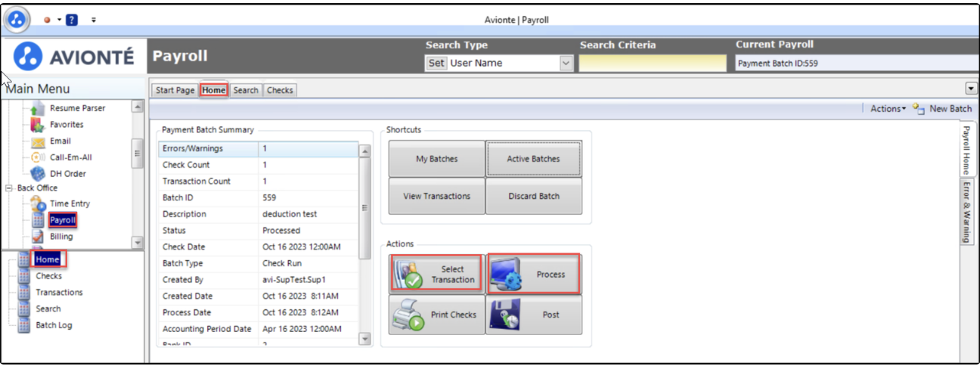Click the Print Checks action button
This screenshot has height=366, width=980.
pyautogui.click(x=436, y=315)
